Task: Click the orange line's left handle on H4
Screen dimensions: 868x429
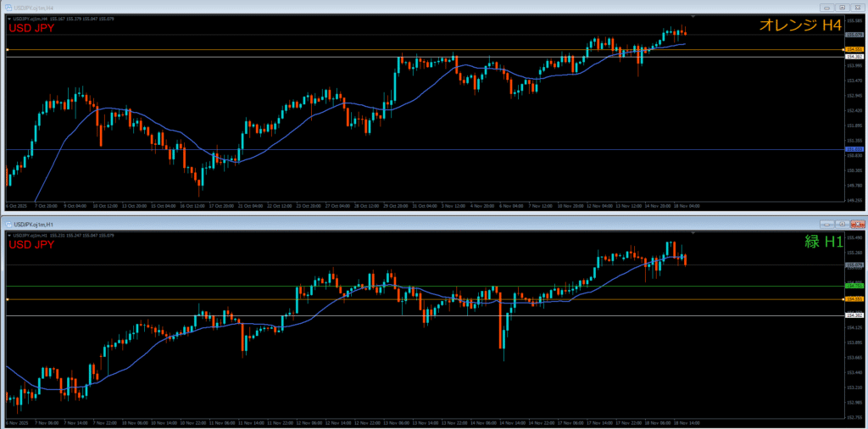Action: (x=7, y=50)
